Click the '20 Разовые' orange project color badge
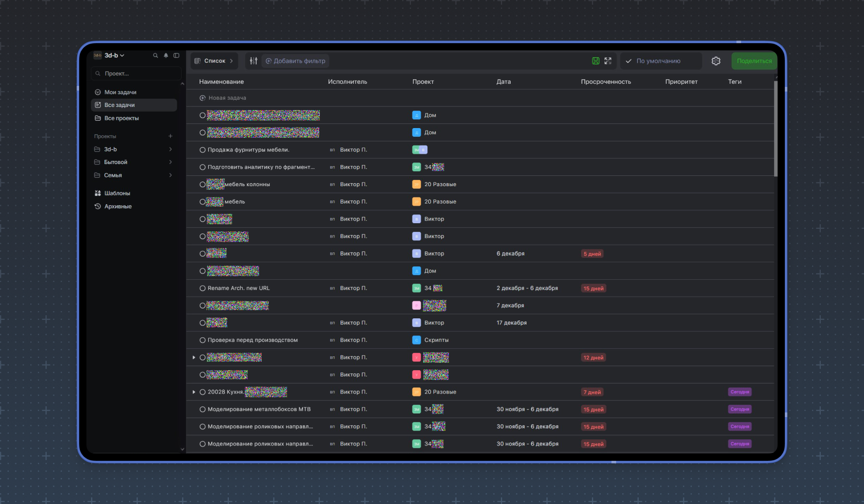The width and height of the screenshot is (864, 504). coord(417,185)
